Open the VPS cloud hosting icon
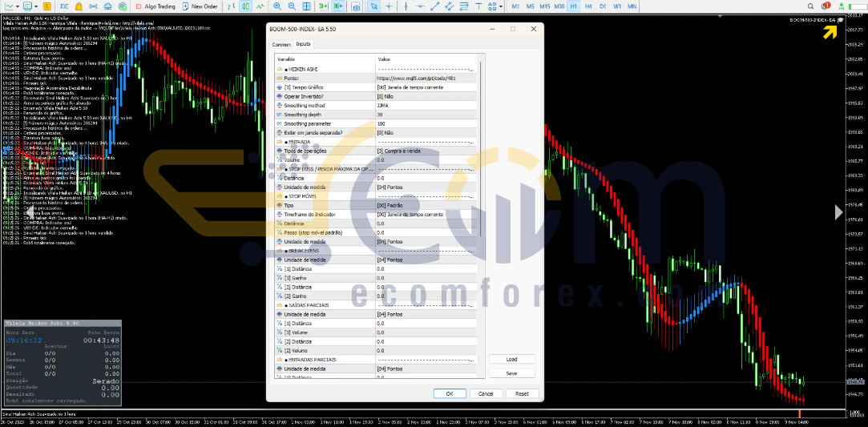 click(x=107, y=6)
